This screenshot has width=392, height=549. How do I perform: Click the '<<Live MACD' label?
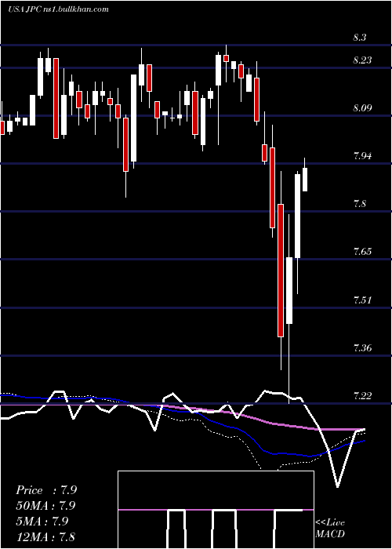pos(330,529)
